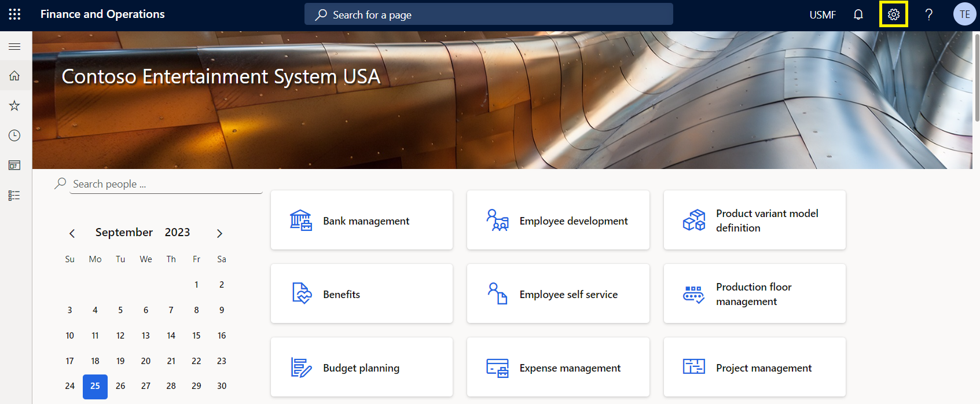The width and height of the screenshot is (980, 404).
Task: Click the Employee self service person icon
Action: [x=497, y=293]
